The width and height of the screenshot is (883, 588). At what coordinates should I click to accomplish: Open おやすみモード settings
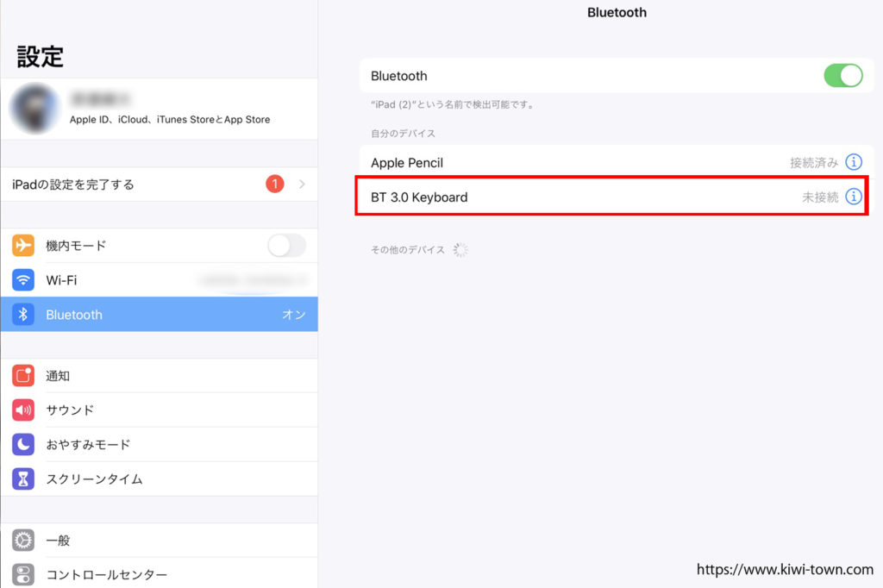pyautogui.click(x=160, y=444)
